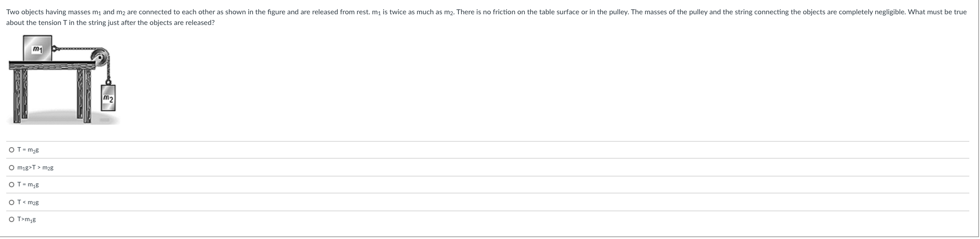This screenshot has height=239, width=980.
Task: Click the question's first line of text
Action: coord(486,12)
